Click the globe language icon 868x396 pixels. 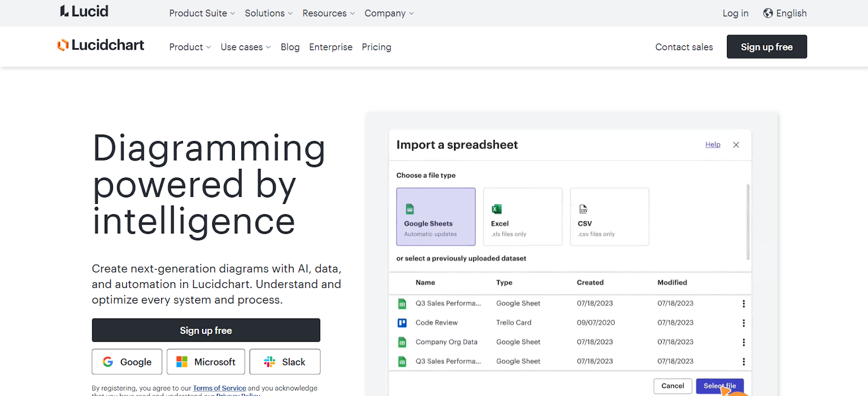point(768,13)
